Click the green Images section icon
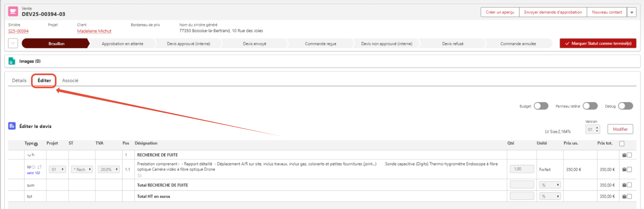 [x=12, y=61]
